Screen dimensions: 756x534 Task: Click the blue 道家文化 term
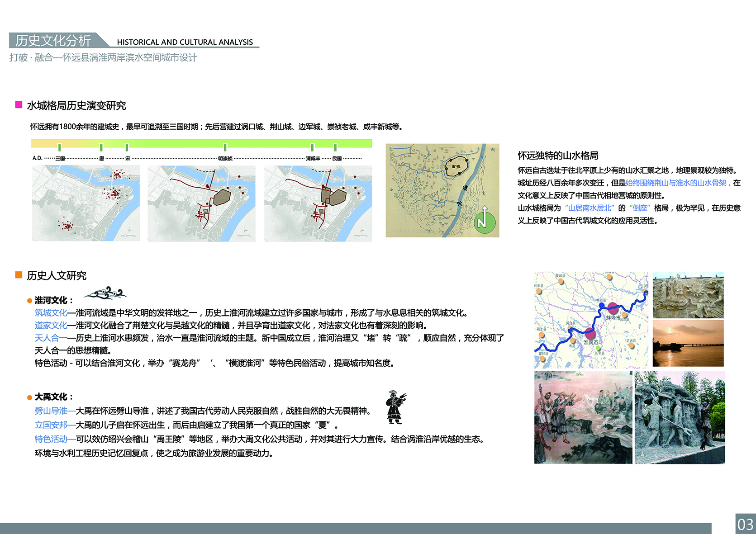[x=51, y=326]
